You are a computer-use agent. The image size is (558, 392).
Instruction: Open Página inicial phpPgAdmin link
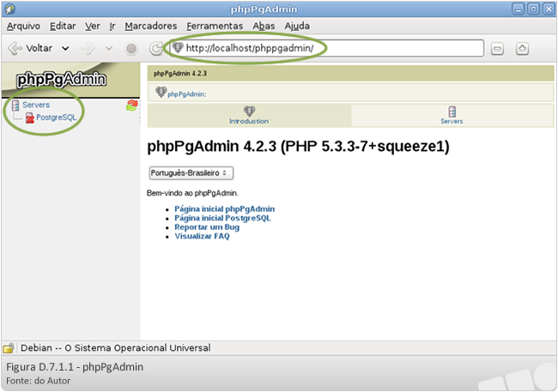pyautogui.click(x=225, y=209)
